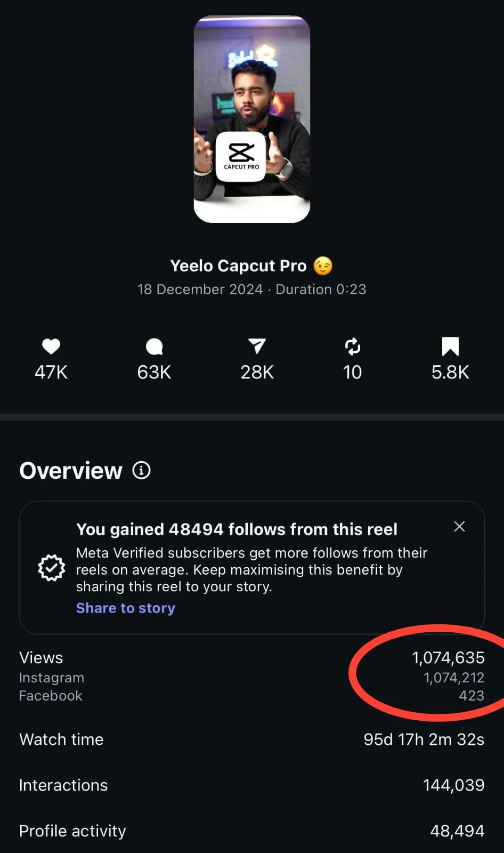
Task: Tap the shares paper-plane icon
Action: [257, 347]
